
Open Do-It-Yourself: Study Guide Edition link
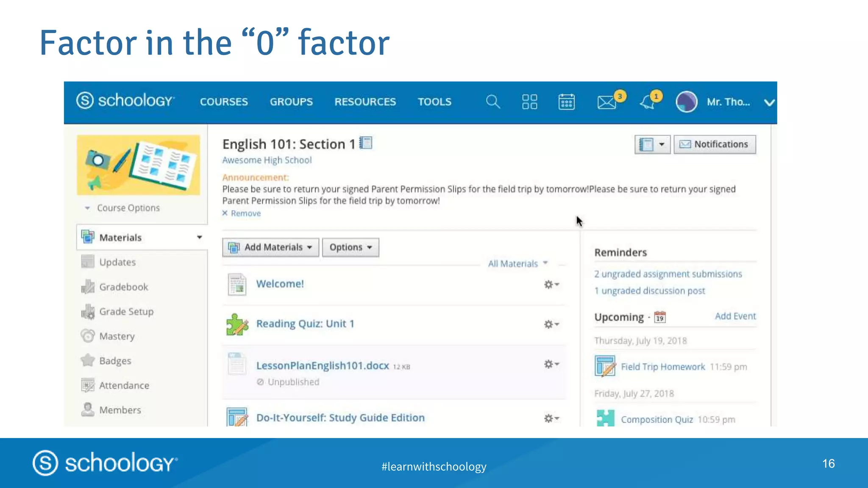(340, 418)
